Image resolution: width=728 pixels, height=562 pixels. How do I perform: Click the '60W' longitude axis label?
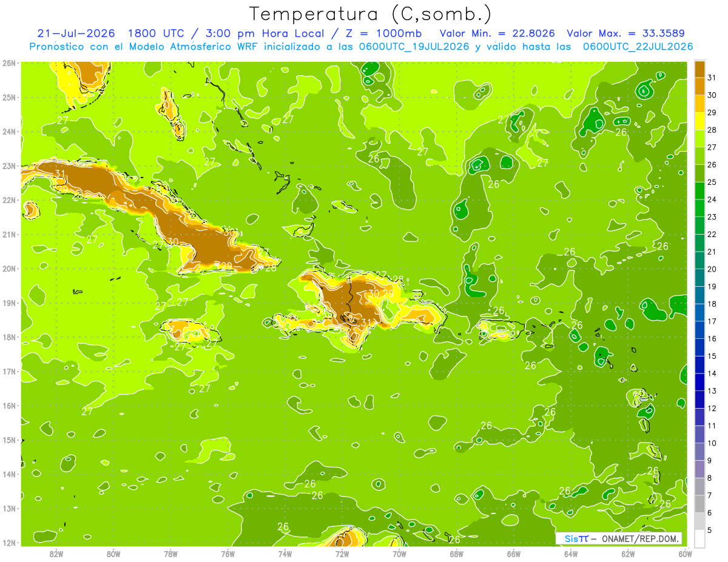(x=685, y=554)
